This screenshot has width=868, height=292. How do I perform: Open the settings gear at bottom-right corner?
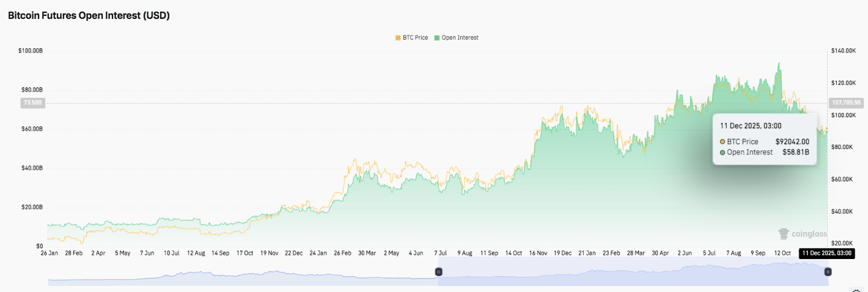(x=857, y=291)
